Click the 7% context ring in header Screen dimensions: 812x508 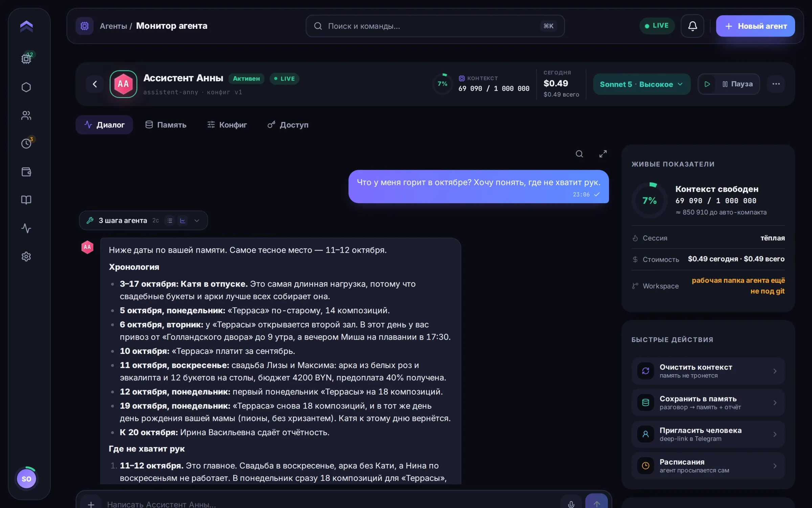[443, 84]
